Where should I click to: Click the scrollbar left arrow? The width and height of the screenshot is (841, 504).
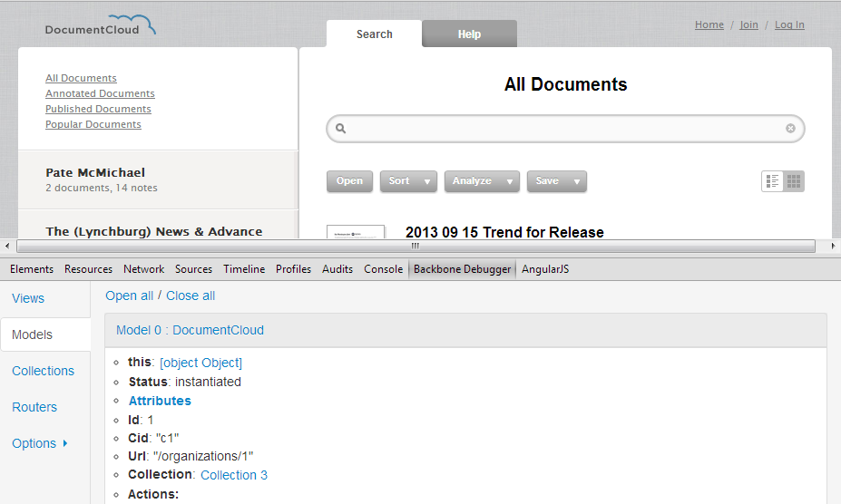[x=7, y=246]
